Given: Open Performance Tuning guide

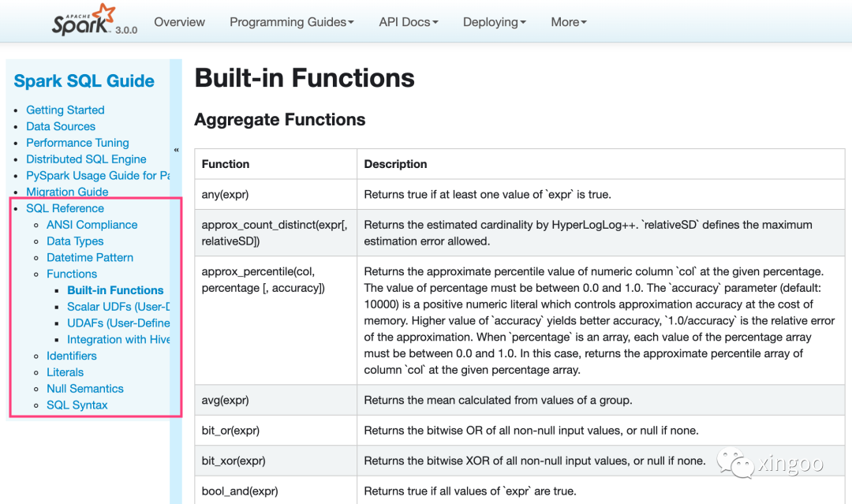Looking at the screenshot, I should coord(77,143).
